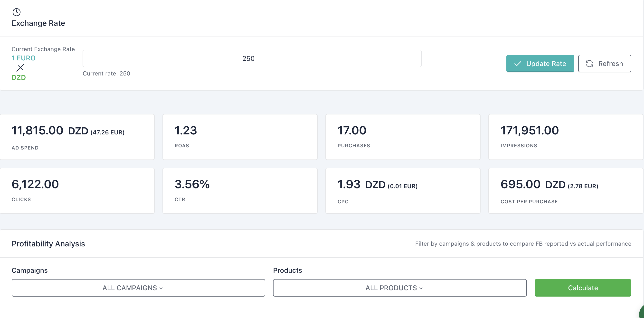Click the Update Rate button

pos(540,64)
